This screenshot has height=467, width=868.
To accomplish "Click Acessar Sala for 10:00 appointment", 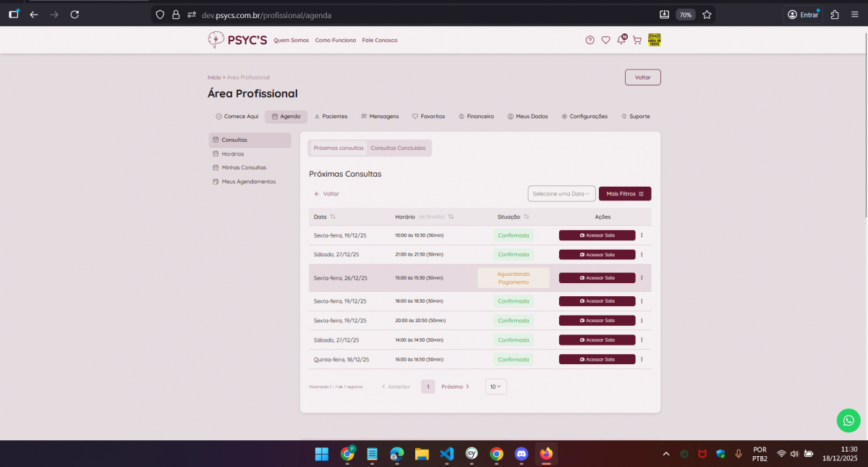I will (x=597, y=235).
